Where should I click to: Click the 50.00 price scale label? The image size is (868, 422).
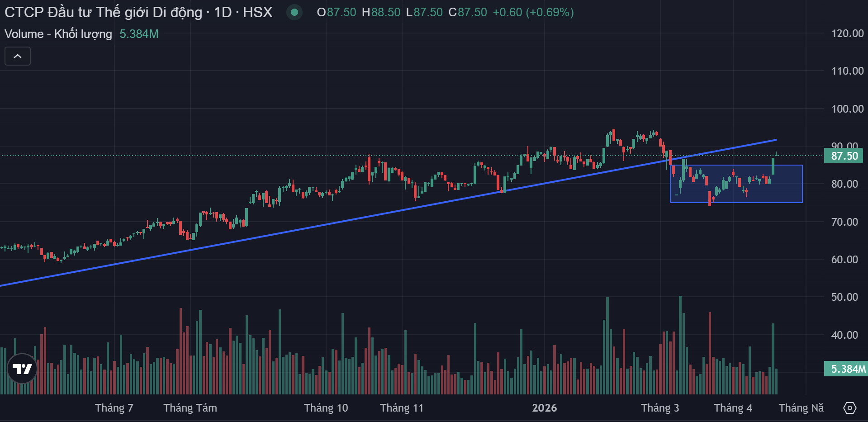pyautogui.click(x=844, y=297)
